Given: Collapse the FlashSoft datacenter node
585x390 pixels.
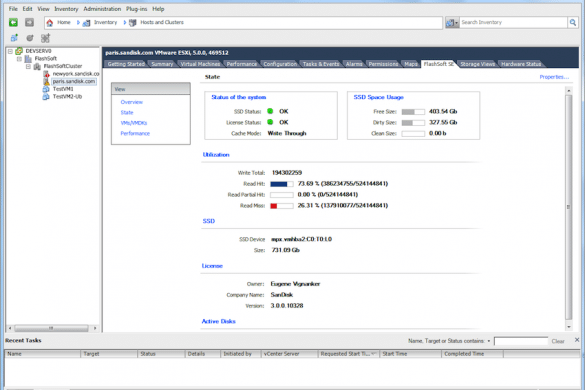Looking at the screenshot, I should pyautogui.click(x=19, y=59).
